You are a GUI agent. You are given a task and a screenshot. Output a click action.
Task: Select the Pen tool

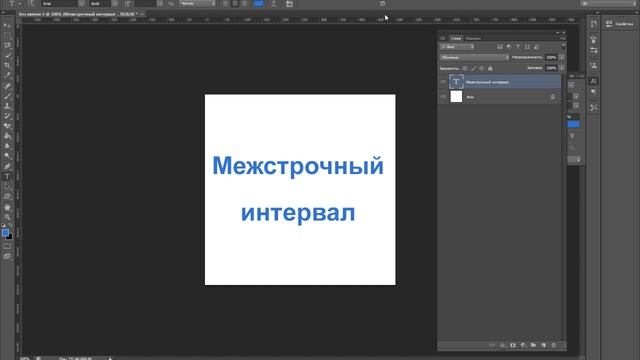(7, 166)
